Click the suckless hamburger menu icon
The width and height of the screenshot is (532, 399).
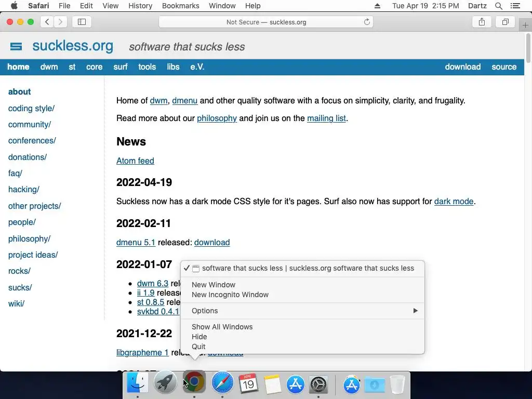pos(16,46)
